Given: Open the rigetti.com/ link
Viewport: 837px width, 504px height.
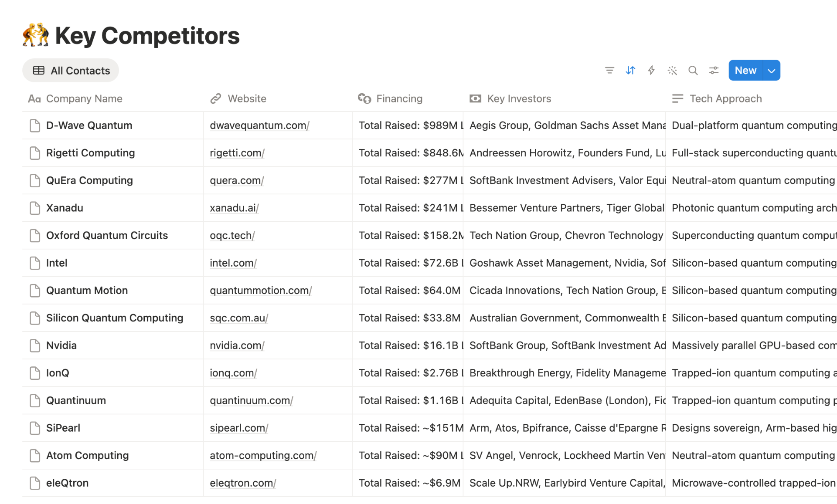Looking at the screenshot, I should pos(237,153).
